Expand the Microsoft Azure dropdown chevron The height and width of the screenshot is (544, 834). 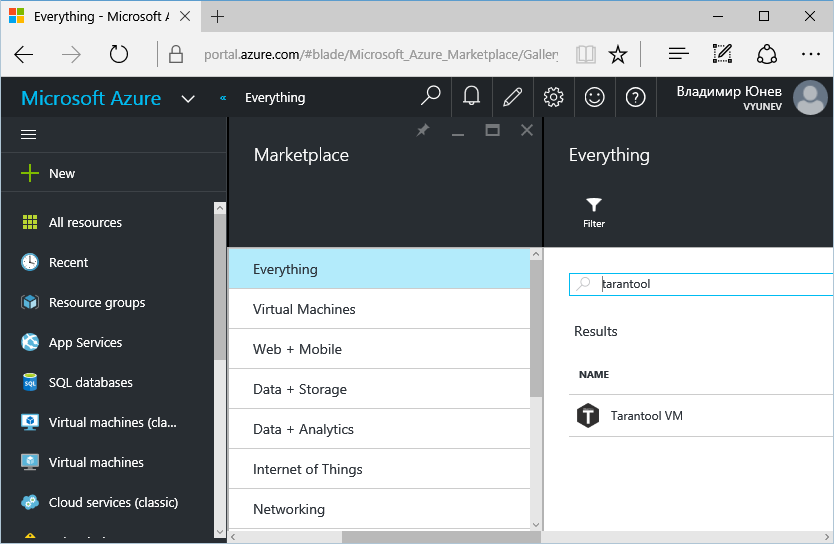point(188,98)
